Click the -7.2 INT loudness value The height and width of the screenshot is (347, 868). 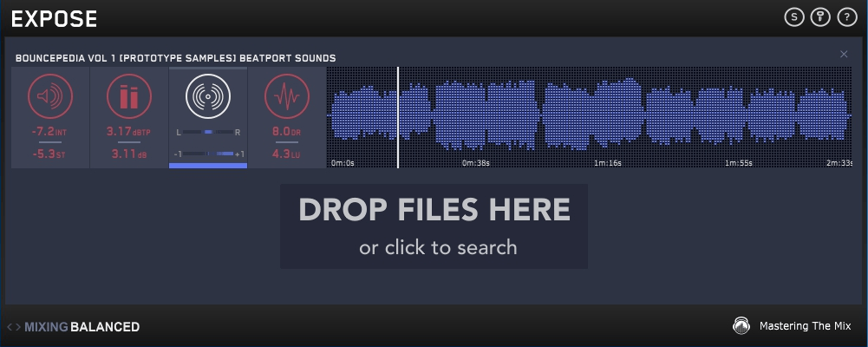click(49, 132)
